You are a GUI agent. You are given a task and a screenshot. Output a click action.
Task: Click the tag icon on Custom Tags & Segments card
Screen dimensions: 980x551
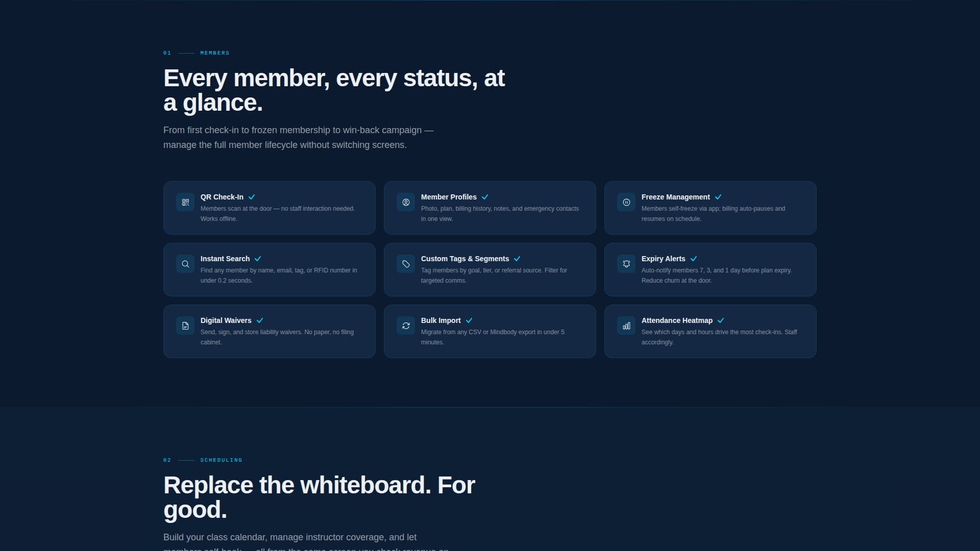click(406, 264)
